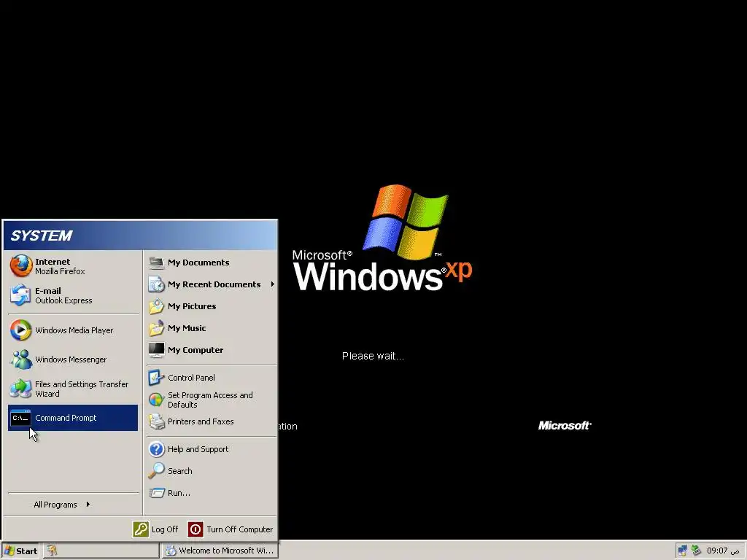Open My Pictures folder icon

(x=156, y=306)
